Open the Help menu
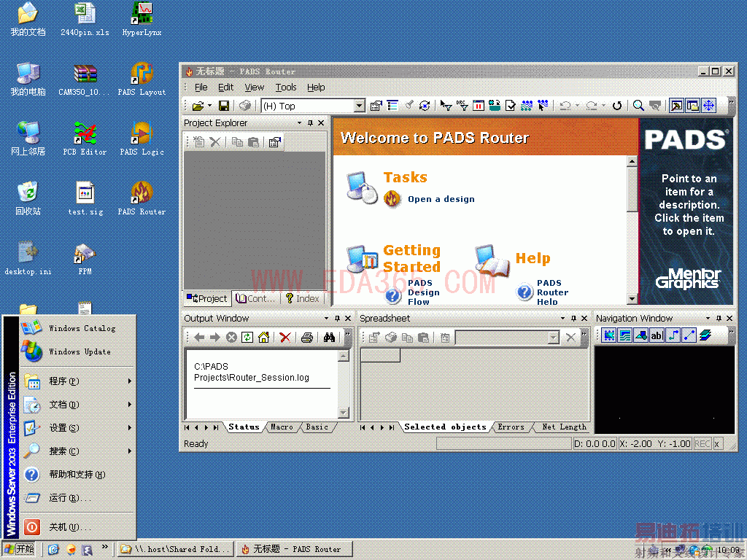 316,87
